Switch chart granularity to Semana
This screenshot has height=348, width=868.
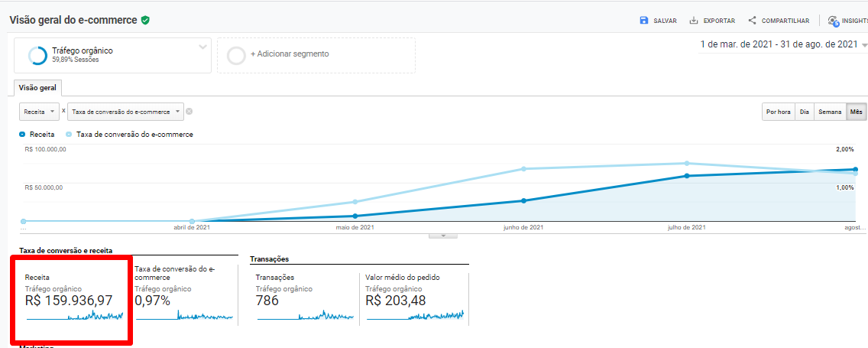(830, 112)
